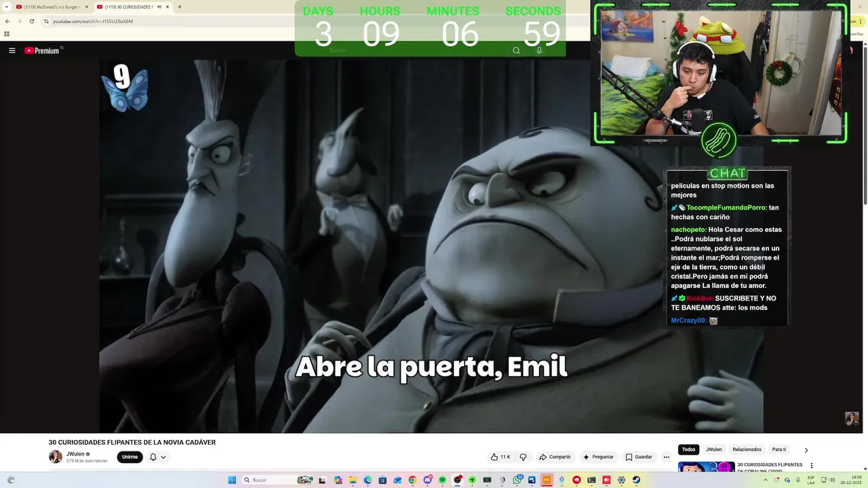Mute the audio-playing tab speaker icon
This screenshot has height=488, width=868.
click(x=159, y=7)
